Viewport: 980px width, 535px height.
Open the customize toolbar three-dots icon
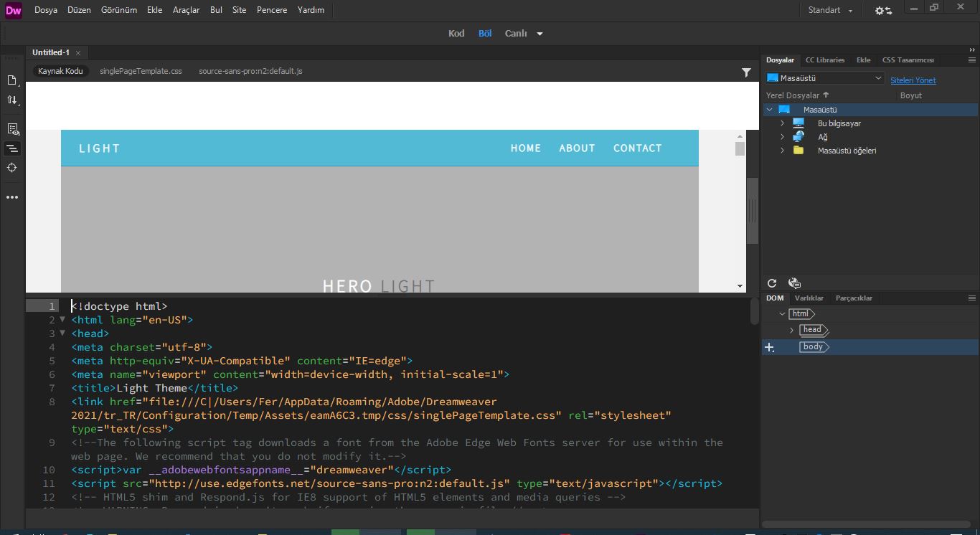click(x=12, y=197)
